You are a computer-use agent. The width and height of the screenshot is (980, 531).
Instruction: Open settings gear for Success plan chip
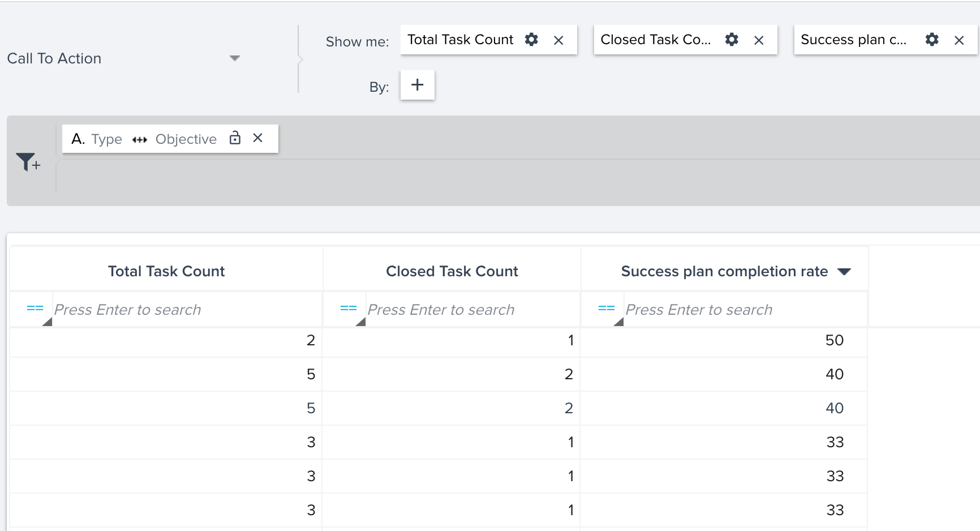pyautogui.click(x=932, y=40)
